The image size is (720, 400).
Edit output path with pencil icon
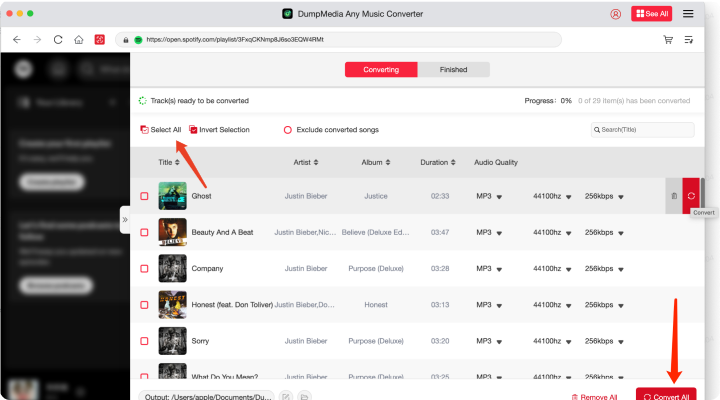286,396
